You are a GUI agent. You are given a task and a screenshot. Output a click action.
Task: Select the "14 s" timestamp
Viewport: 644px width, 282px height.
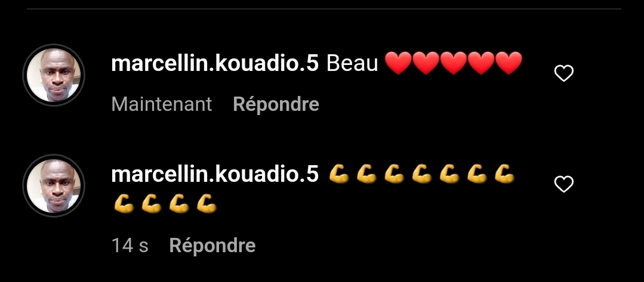point(130,246)
